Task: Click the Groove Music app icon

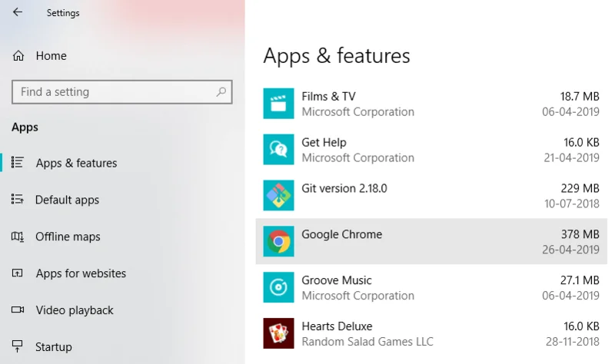Action: [x=278, y=287]
